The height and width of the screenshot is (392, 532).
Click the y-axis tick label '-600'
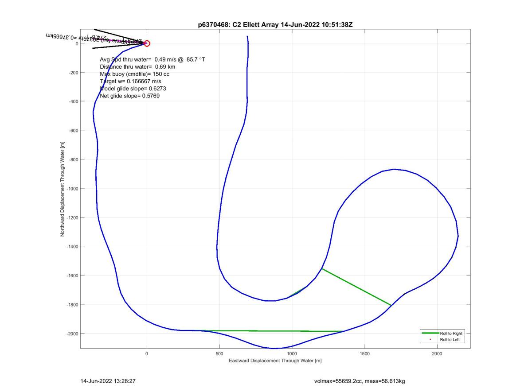(x=73, y=130)
